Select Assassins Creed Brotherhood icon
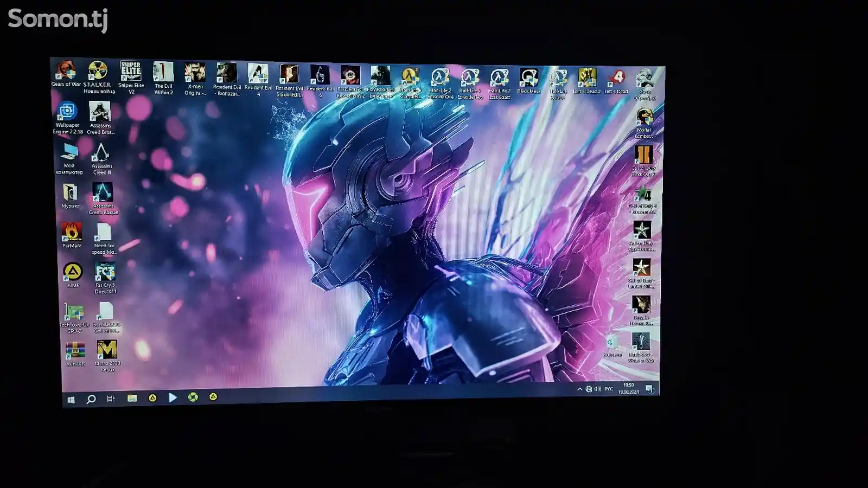Image resolution: width=868 pixels, height=488 pixels. click(100, 118)
